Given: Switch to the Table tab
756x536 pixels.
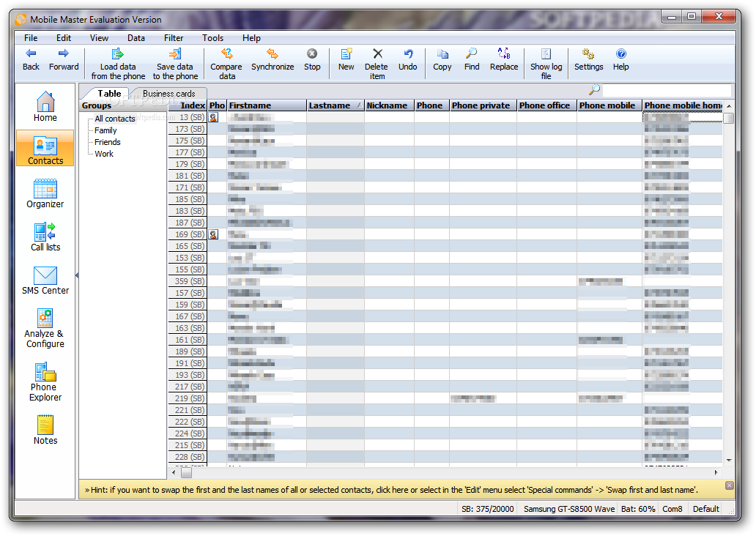Looking at the screenshot, I should pyautogui.click(x=109, y=94).
